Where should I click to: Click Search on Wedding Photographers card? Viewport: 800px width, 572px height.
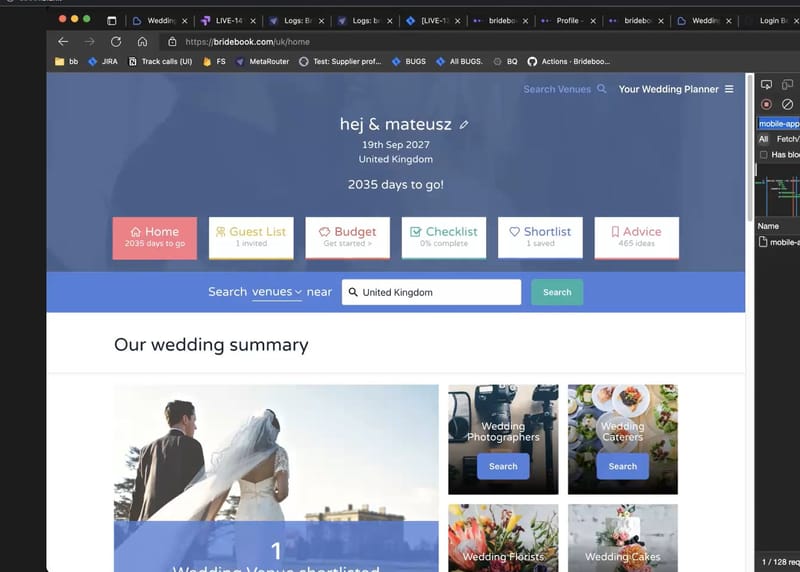503,466
